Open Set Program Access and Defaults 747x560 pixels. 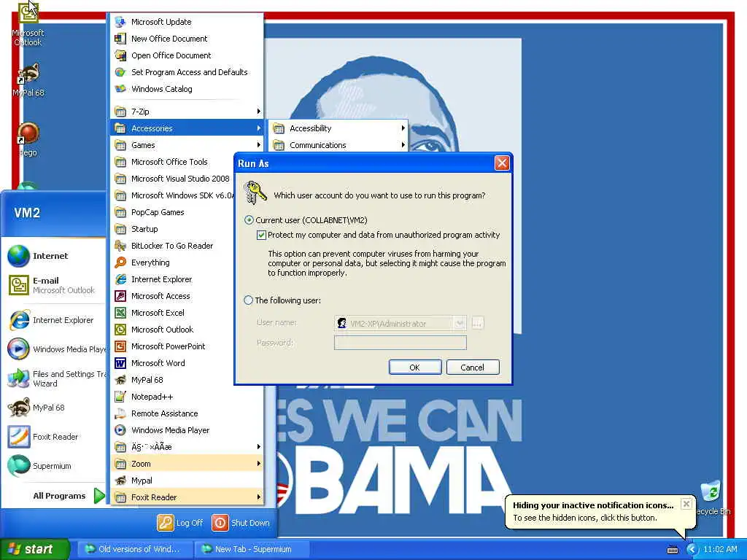pyautogui.click(x=187, y=72)
